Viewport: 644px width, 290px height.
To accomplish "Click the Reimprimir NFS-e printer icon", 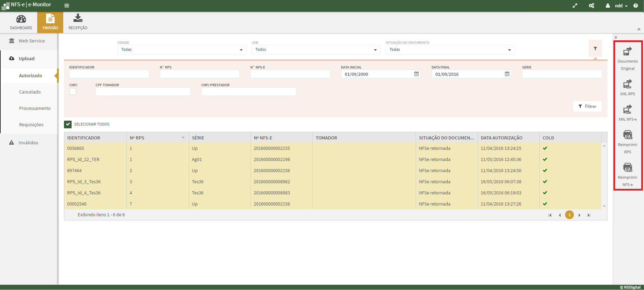I will click(627, 168).
